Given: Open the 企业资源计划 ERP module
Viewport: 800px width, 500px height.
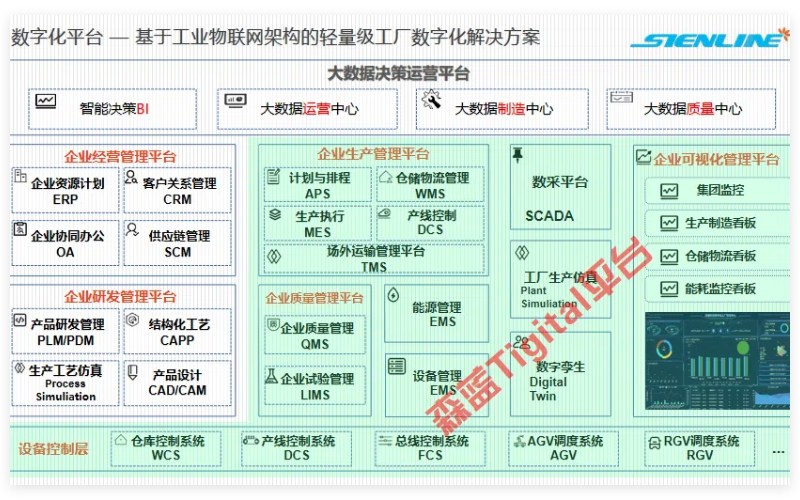Looking at the screenshot, I should [65, 191].
